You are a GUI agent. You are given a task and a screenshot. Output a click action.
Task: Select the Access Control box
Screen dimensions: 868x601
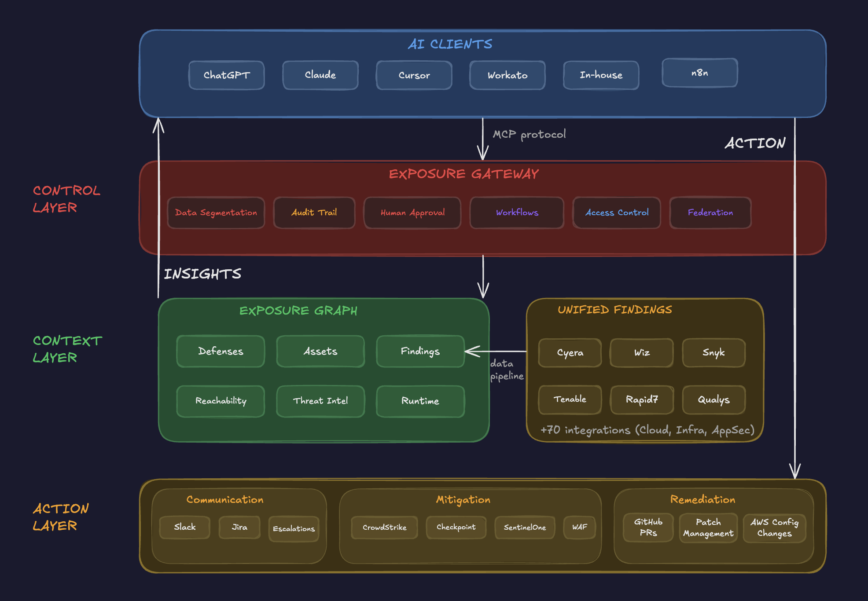point(617,213)
